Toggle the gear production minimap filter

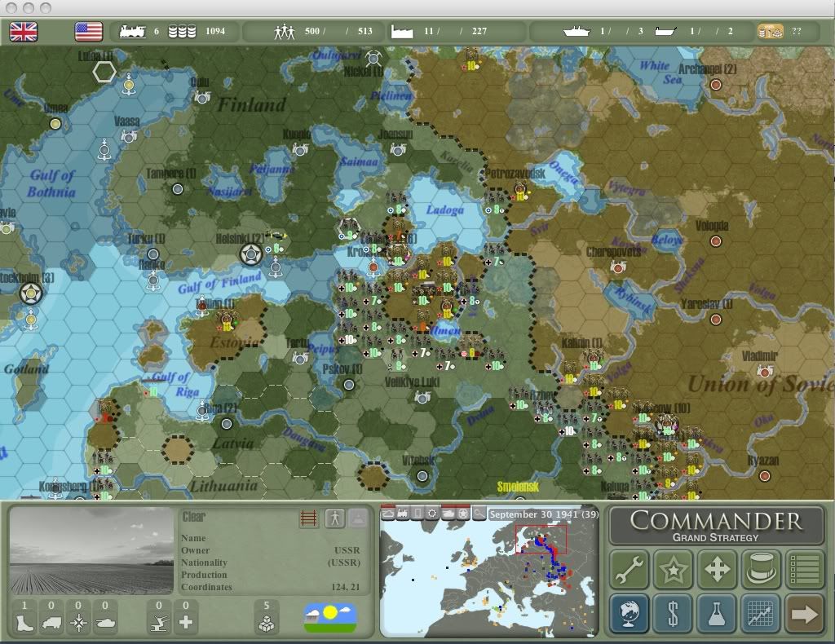pos(433,514)
